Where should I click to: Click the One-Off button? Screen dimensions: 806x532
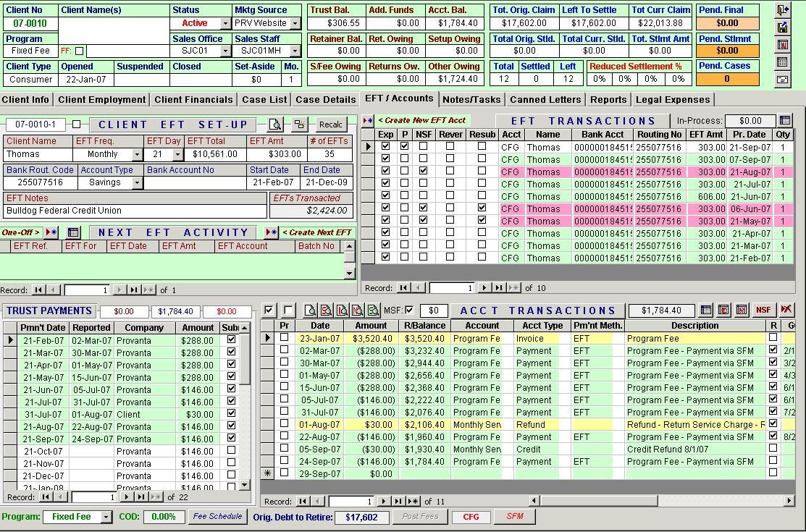(21, 232)
